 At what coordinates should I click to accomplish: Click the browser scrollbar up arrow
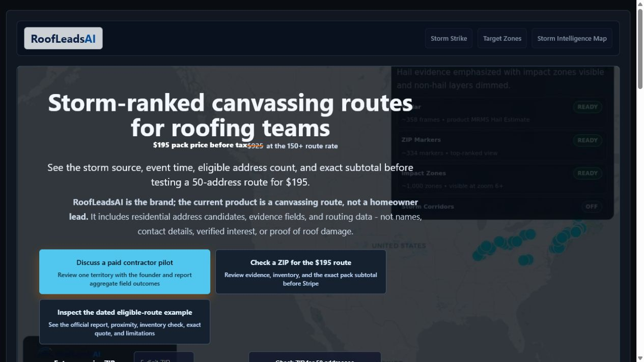(640, 4)
